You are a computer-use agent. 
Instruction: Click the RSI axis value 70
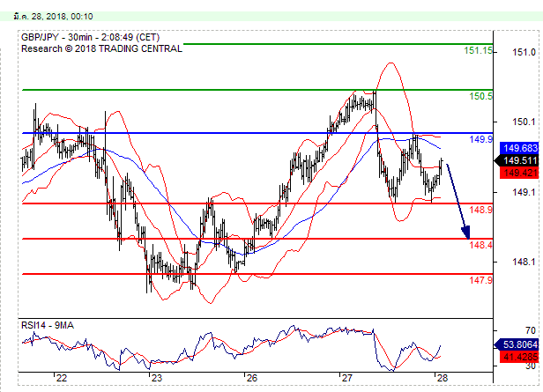click(530, 330)
